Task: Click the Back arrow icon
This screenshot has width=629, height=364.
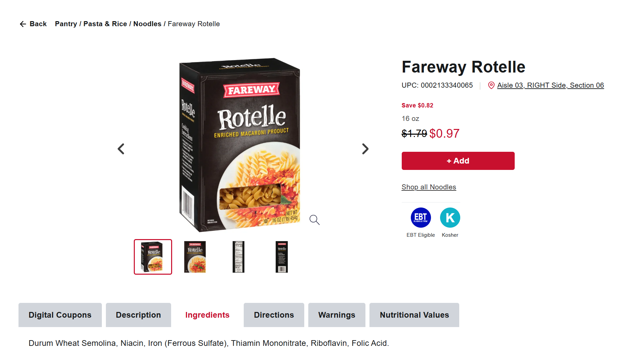Action: (23, 24)
